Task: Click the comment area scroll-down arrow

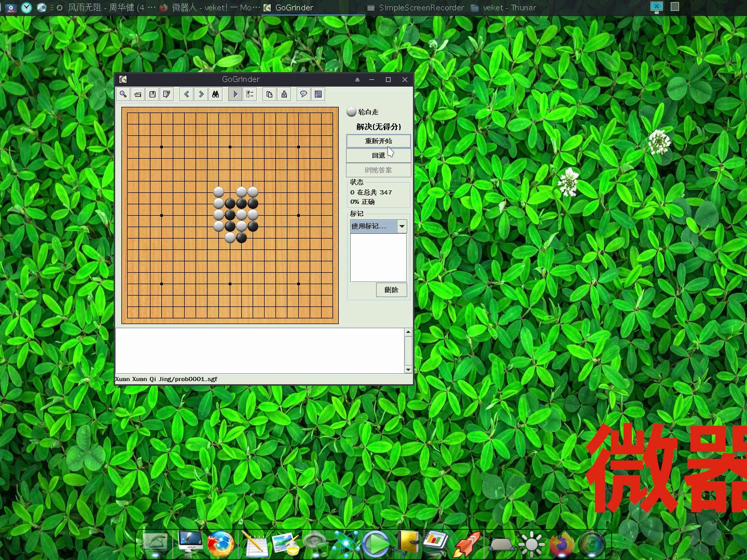Action: pos(408,369)
